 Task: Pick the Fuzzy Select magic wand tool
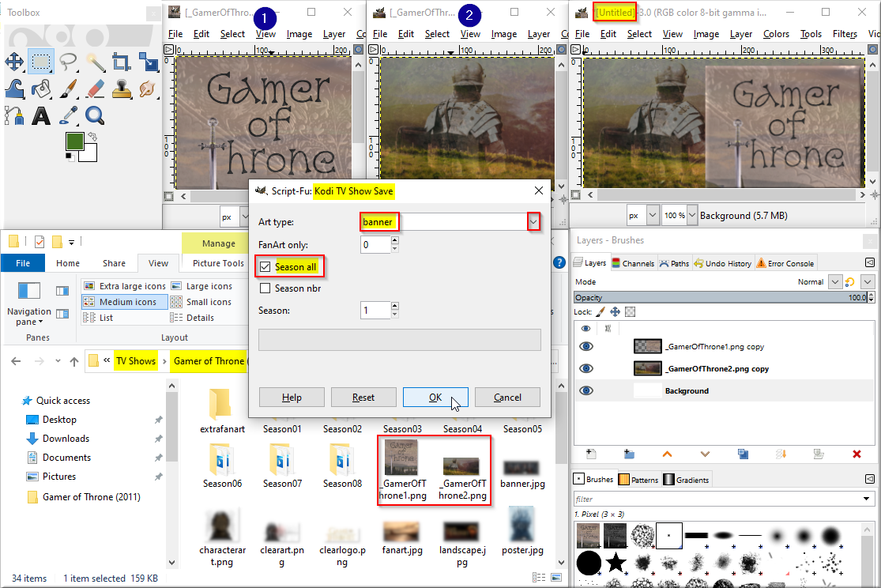[96, 62]
